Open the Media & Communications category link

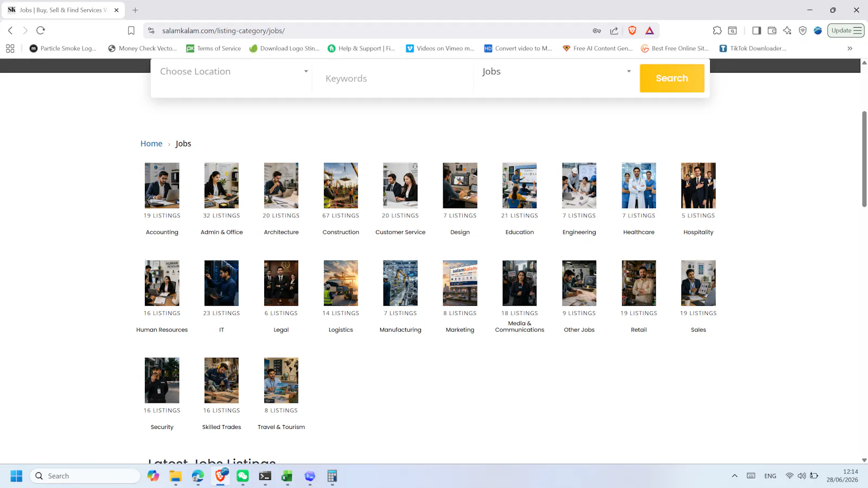click(520, 326)
